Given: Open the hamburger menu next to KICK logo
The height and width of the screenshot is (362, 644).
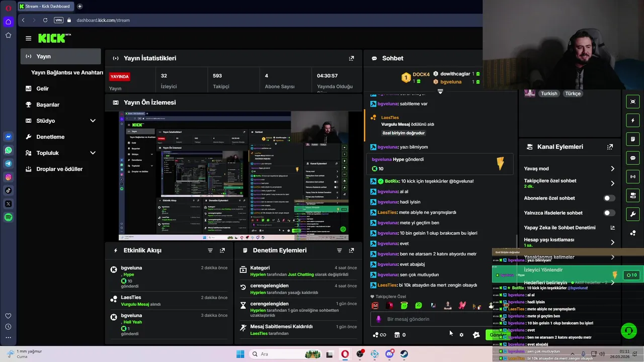Looking at the screenshot, I should pyautogui.click(x=28, y=38).
